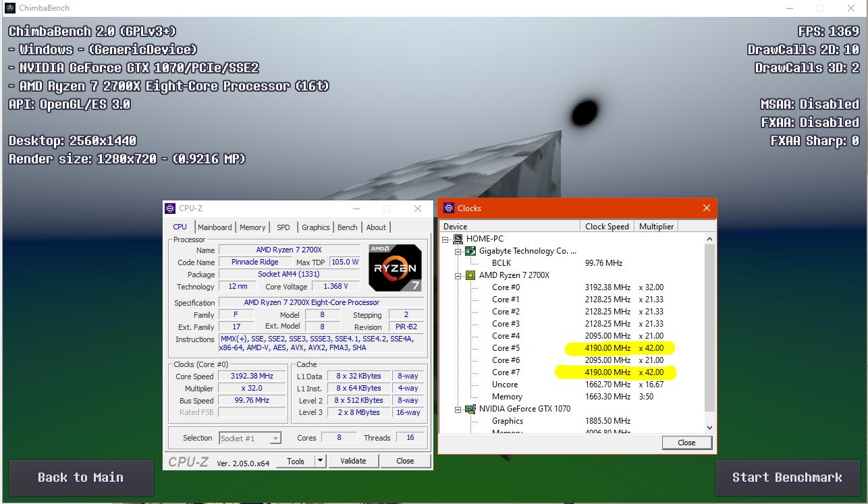Viewport: 868px width, 504px height.
Task: Click the ChimbaBench app icon in title bar
Action: point(10,8)
